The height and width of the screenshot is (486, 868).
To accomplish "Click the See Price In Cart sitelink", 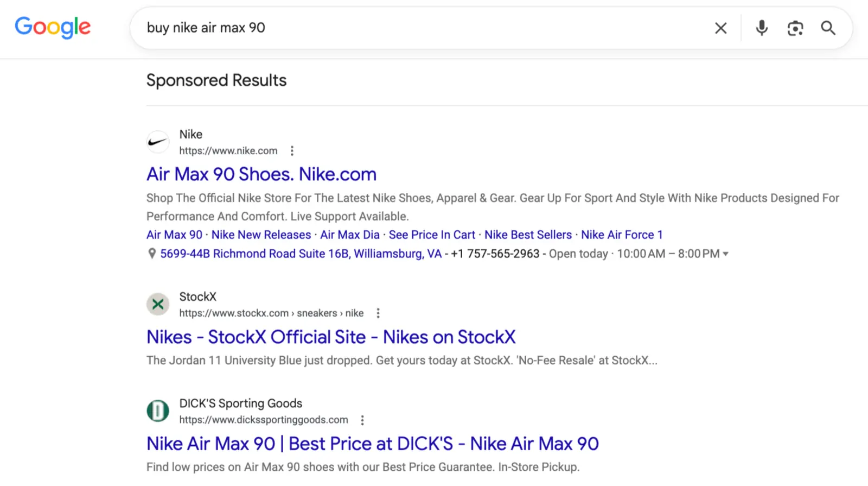I will (432, 235).
